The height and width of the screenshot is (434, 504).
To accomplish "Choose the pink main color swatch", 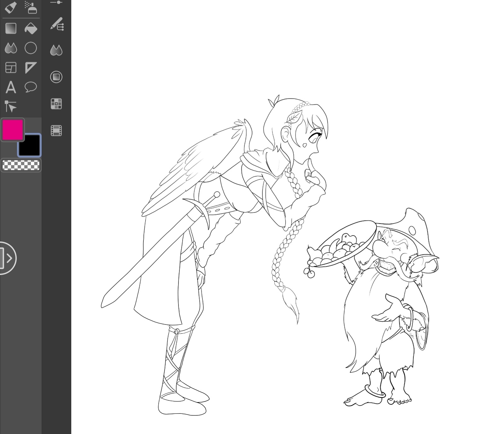I will (13, 129).
